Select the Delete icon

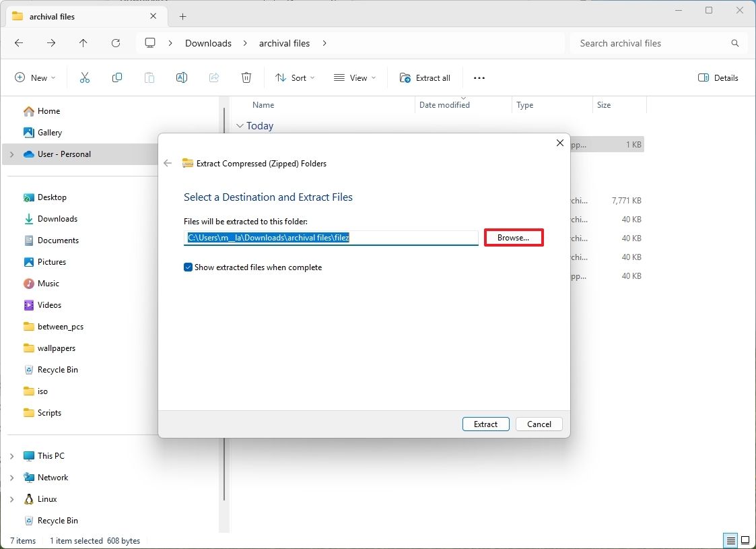246,77
